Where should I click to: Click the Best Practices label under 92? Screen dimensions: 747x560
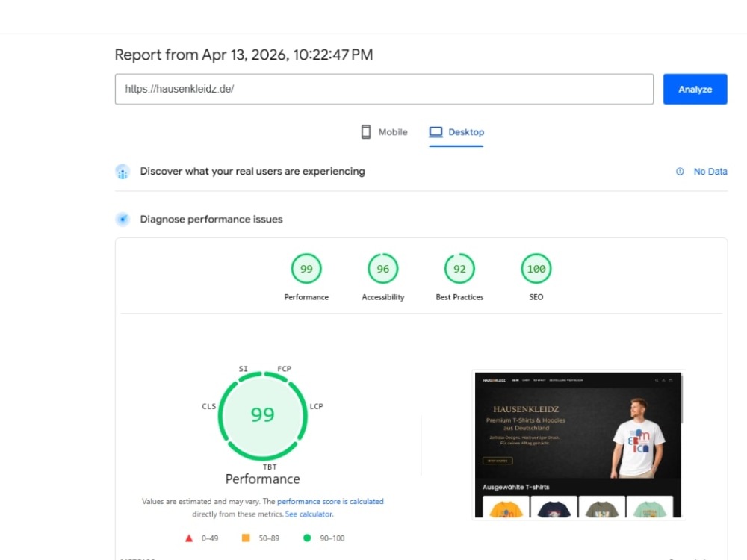pyautogui.click(x=459, y=297)
